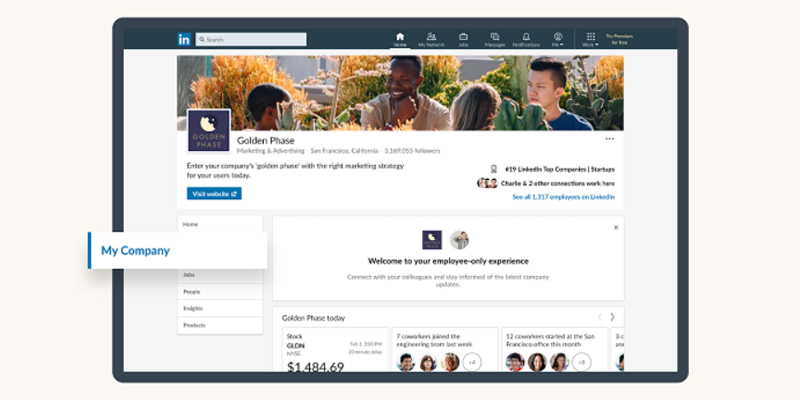
Task: Open the Home nav icon
Action: tap(400, 40)
